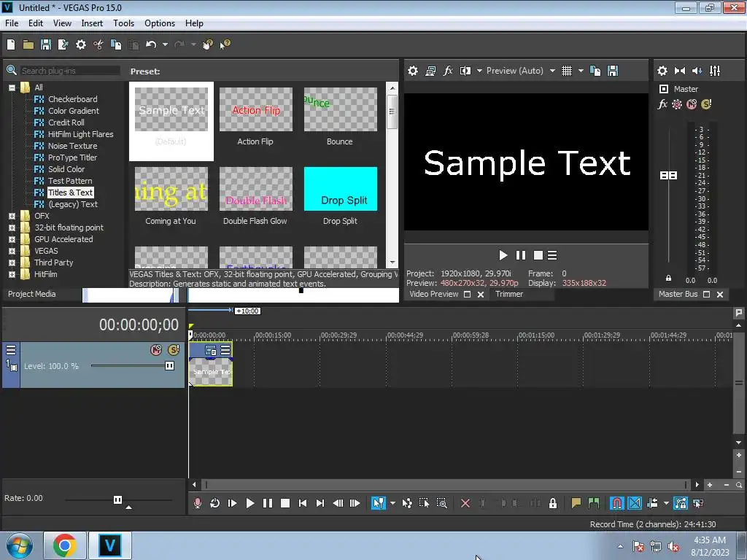Open the Options menu
Screen dimensions: 747x560
(x=160, y=23)
